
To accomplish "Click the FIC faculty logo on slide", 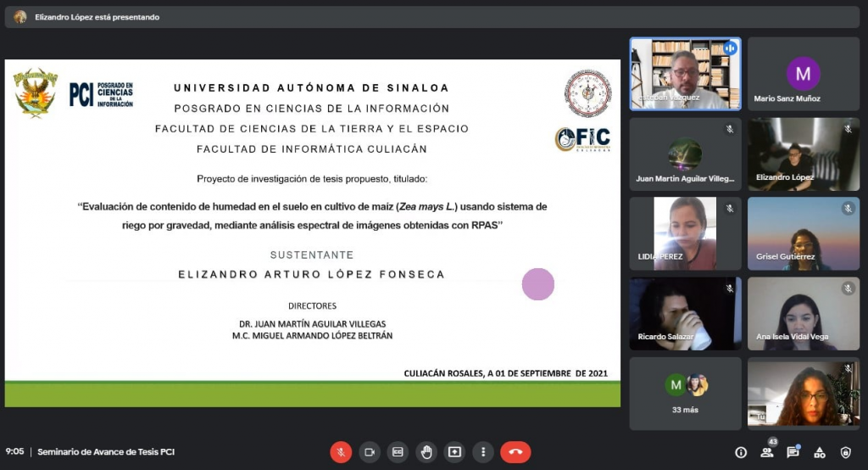I will click(x=583, y=138).
